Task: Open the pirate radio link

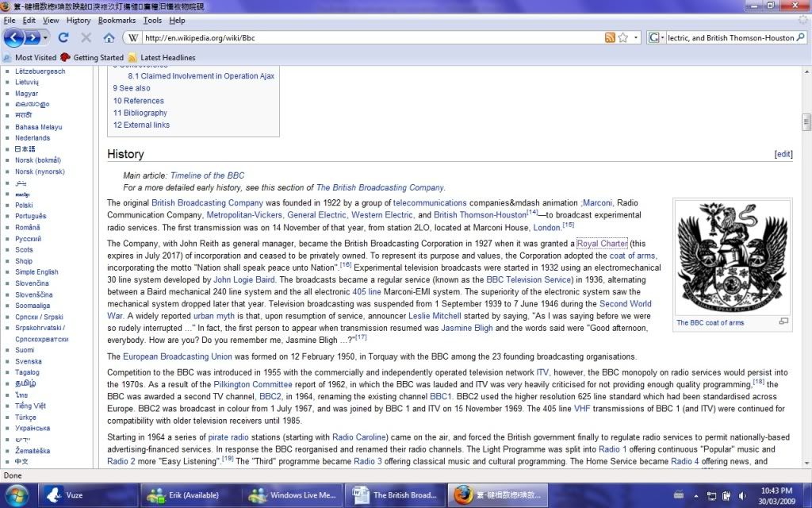Action: [228, 437]
